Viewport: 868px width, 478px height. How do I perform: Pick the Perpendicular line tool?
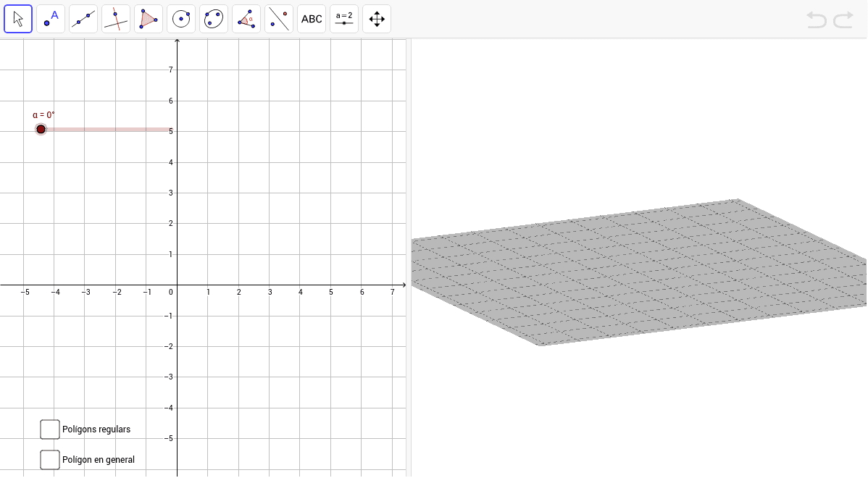[x=116, y=19]
